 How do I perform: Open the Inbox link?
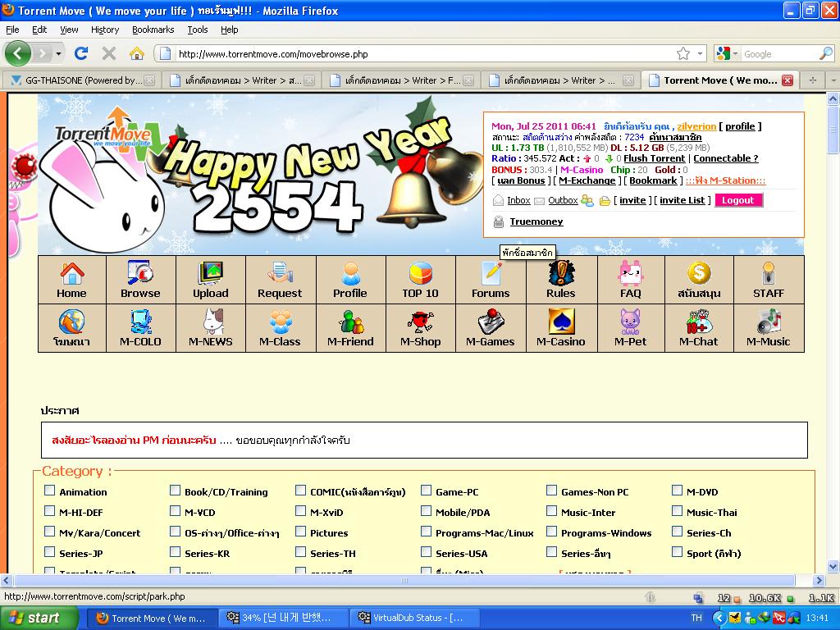(x=518, y=200)
